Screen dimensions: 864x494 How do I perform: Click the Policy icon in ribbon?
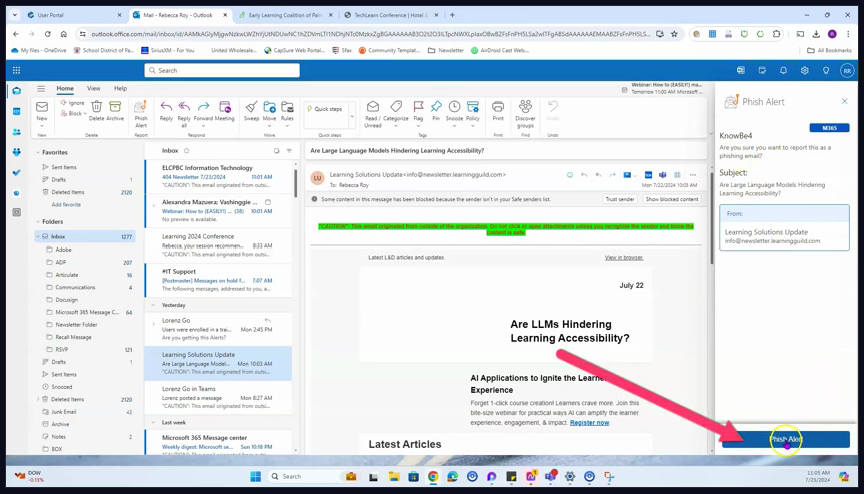click(x=473, y=106)
